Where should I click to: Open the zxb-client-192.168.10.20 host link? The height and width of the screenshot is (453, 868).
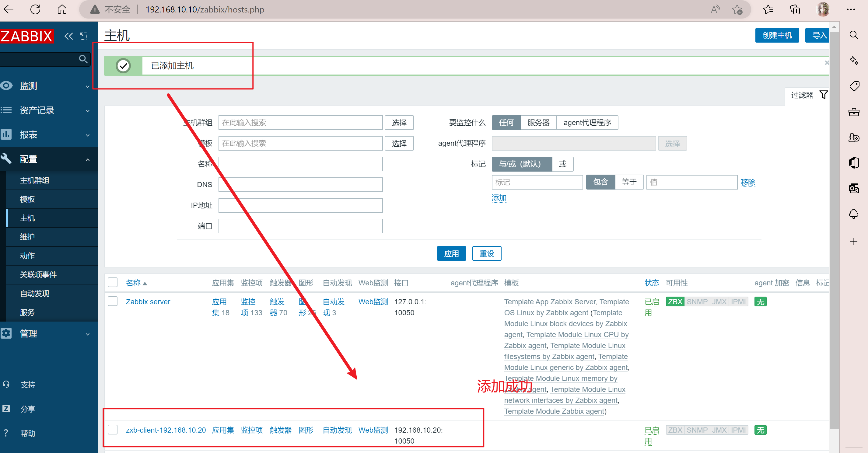pyautogui.click(x=166, y=430)
